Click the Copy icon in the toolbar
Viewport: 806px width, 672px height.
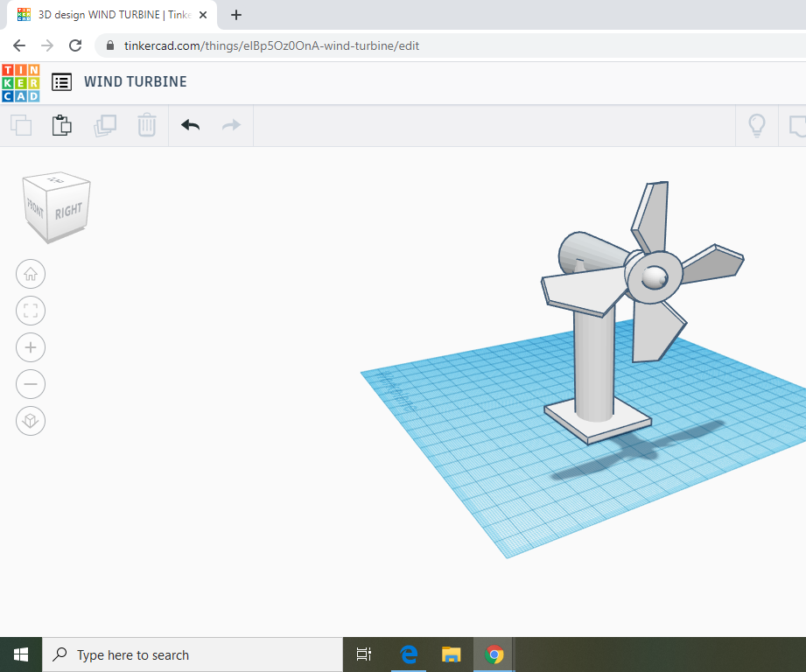point(20,125)
